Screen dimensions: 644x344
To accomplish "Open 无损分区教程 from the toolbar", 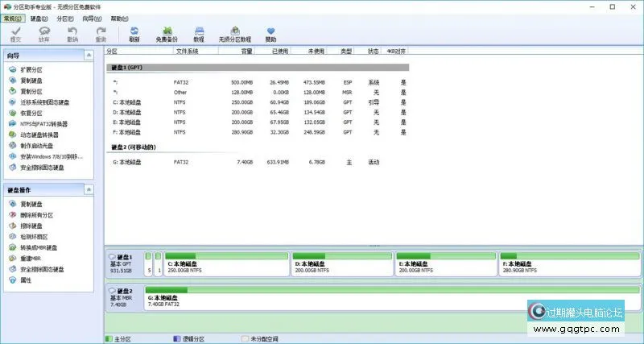I will (234, 34).
